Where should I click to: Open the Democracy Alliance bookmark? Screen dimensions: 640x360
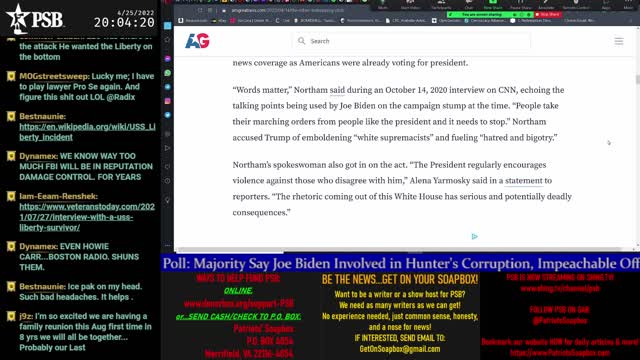tap(486, 20)
